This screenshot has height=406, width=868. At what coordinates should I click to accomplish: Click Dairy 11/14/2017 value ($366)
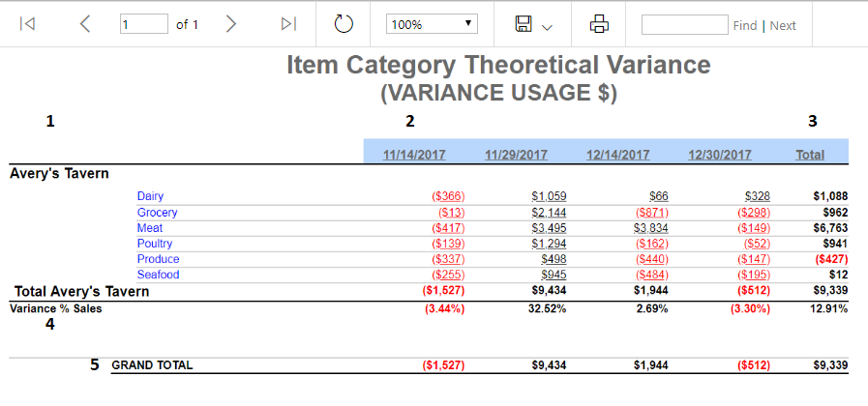[x=448, y=196]
